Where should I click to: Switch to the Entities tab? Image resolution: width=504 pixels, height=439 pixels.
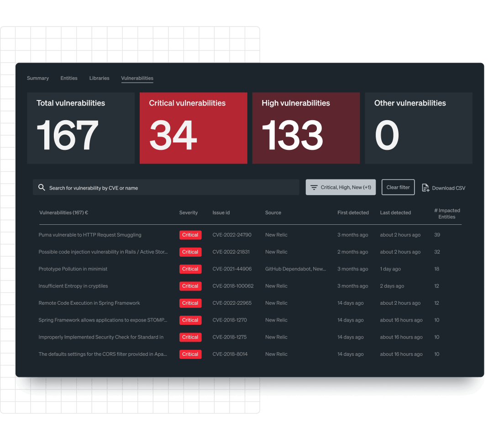[69, 78]
